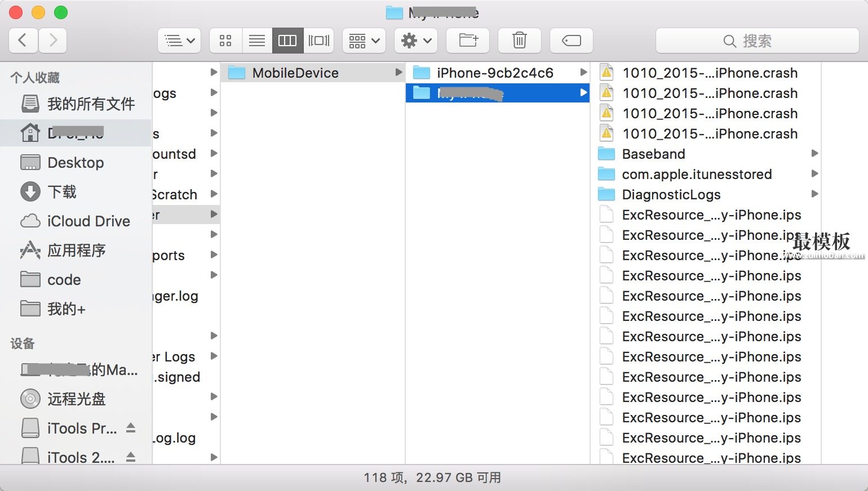Open 我的所有文件 in the sidebar
This screenshot has width=868, height=491.
(76, 104)
